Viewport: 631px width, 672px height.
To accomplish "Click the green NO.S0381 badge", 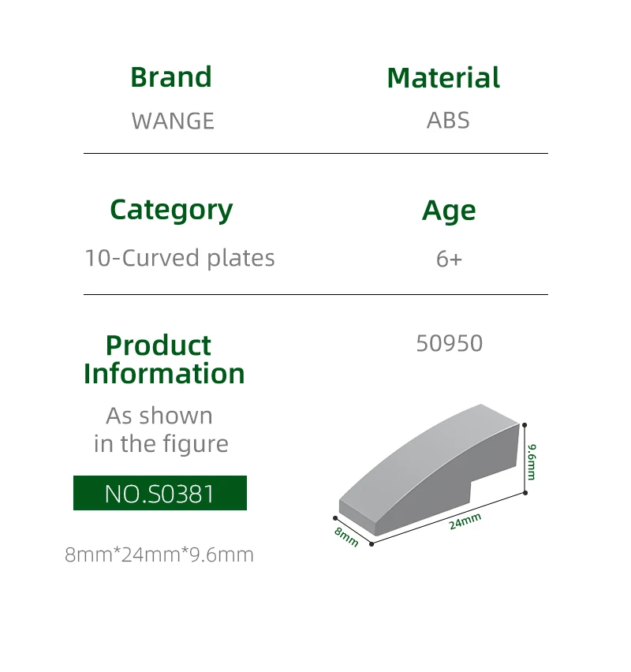I will tap(160, 493).
